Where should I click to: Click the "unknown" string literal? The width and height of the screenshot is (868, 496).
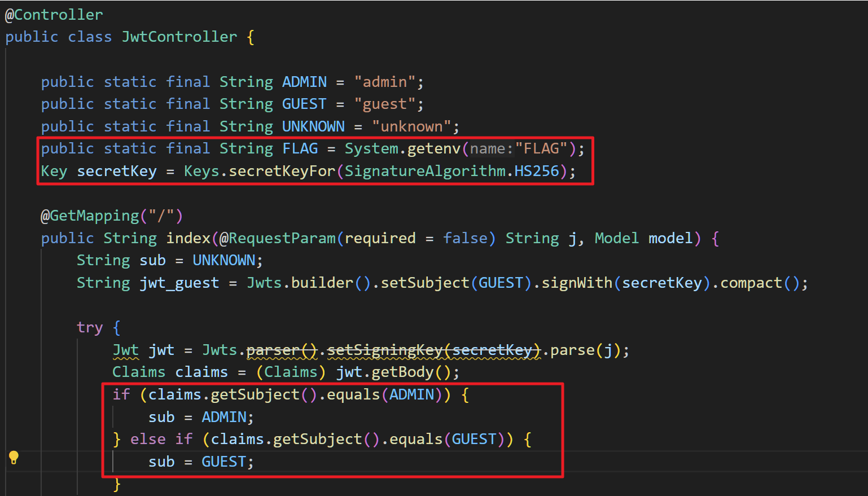(x=411, y=126)
